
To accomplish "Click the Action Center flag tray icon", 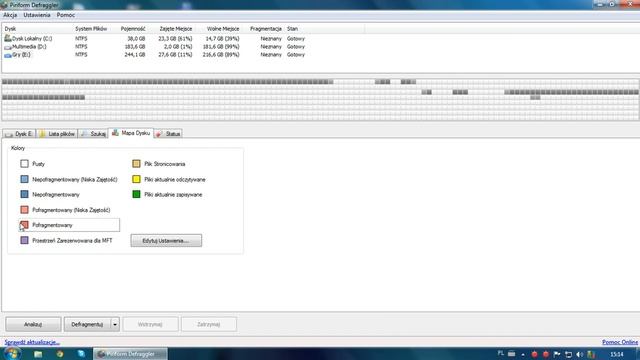I will (x=557, y=354).
